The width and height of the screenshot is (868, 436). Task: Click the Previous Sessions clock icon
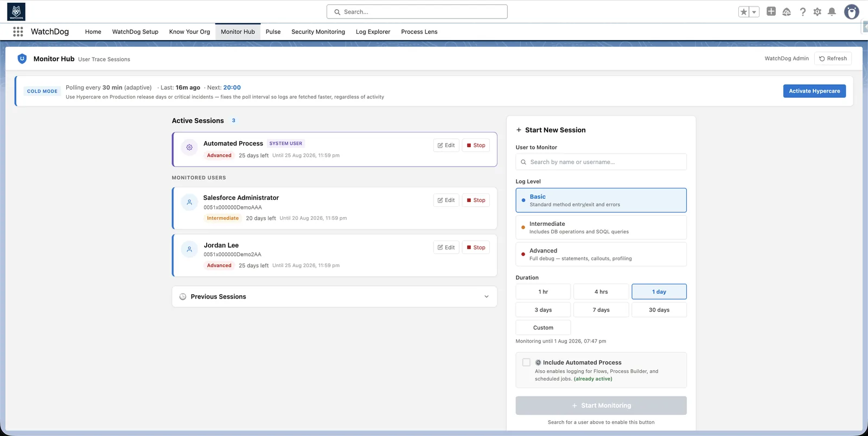(183, 296)
